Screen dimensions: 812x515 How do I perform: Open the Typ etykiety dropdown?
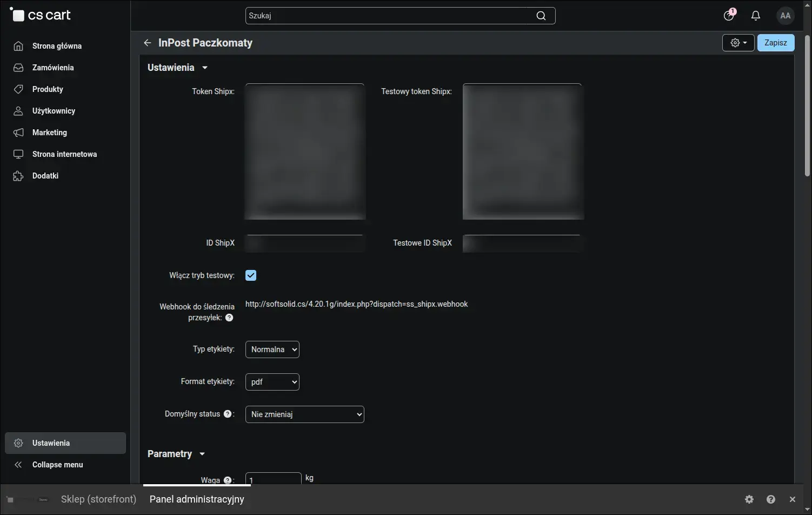(x=272, y=349)
